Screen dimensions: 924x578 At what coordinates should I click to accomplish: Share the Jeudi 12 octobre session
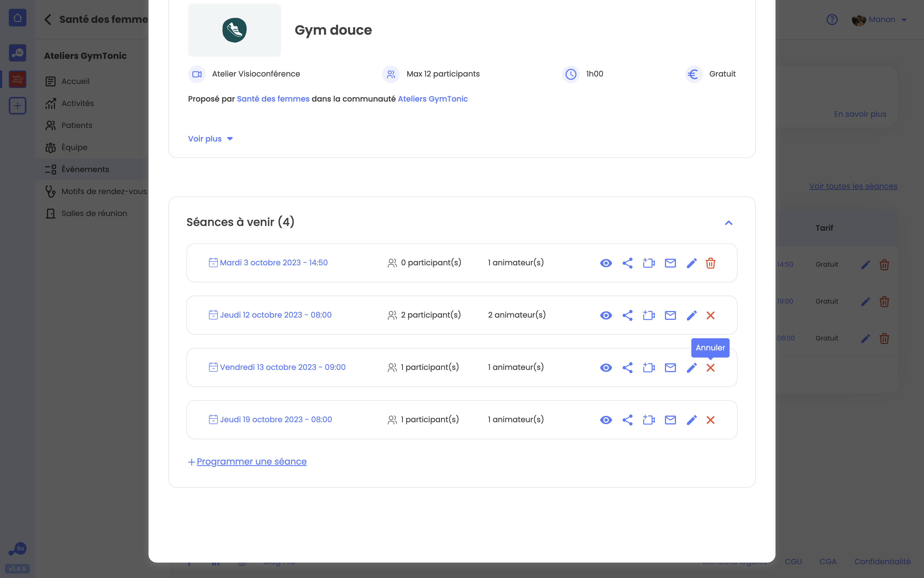[x=627, y=315]
